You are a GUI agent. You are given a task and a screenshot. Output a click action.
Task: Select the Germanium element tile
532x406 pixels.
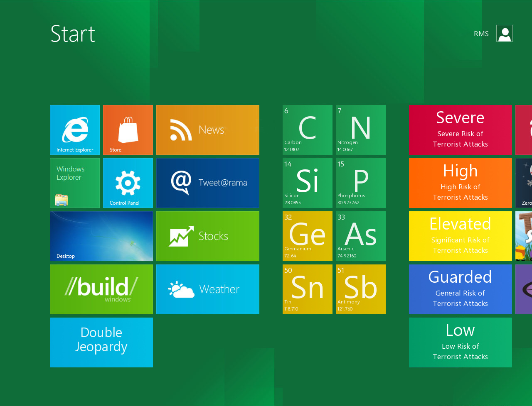308,236
